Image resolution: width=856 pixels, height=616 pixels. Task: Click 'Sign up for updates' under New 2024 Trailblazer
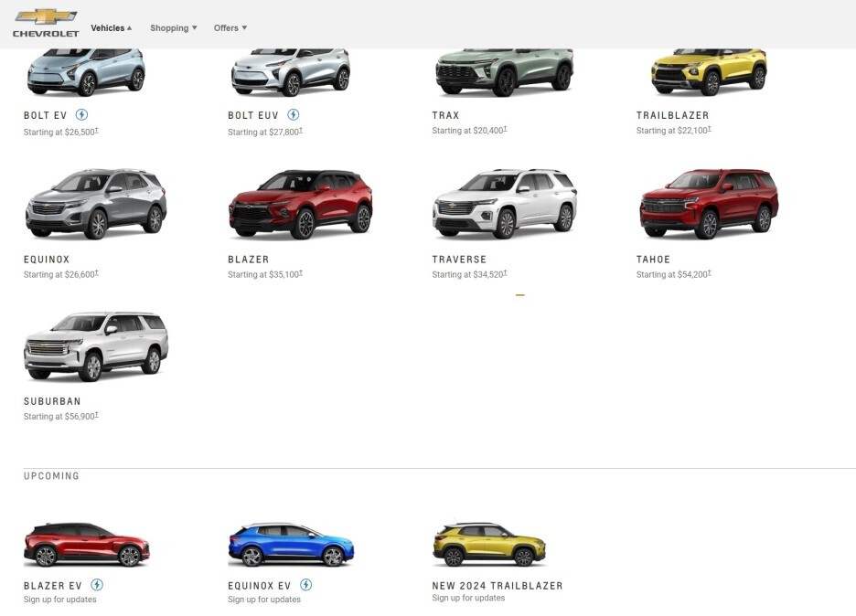(x=468, y=598)
